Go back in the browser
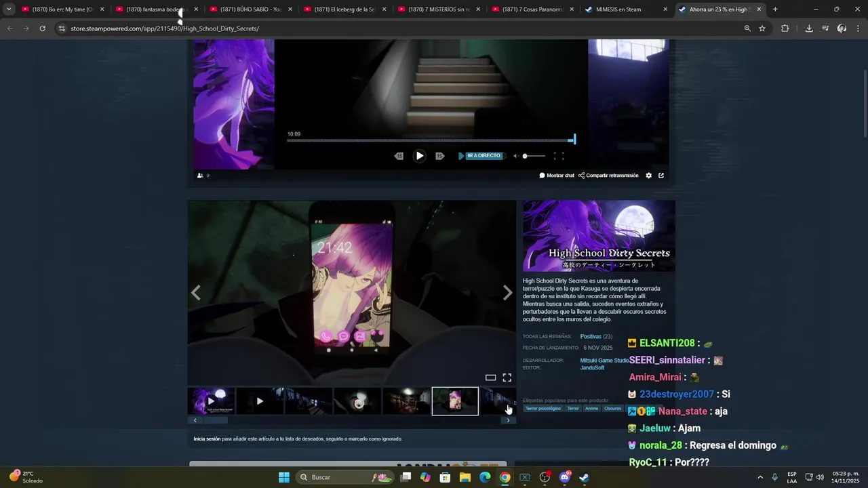 9,28
